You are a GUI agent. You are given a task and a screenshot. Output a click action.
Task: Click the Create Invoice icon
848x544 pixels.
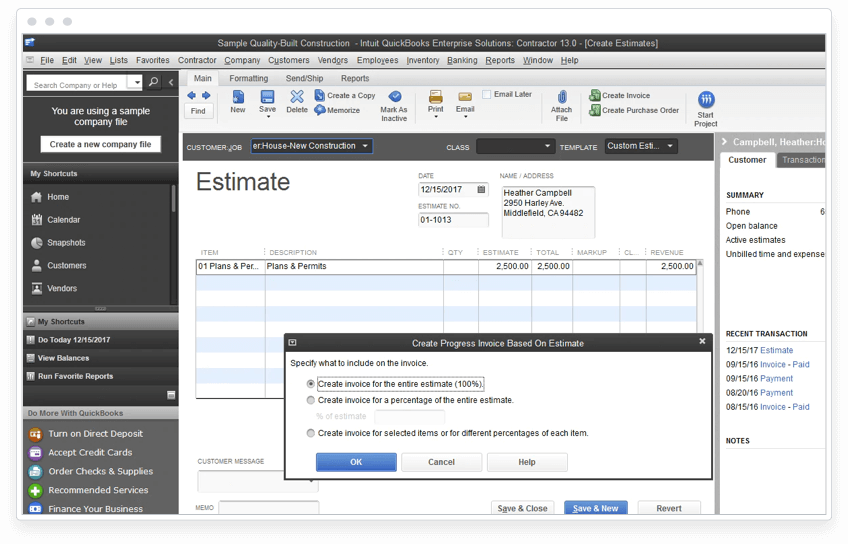pyautogui.click(x=595, y=96)
